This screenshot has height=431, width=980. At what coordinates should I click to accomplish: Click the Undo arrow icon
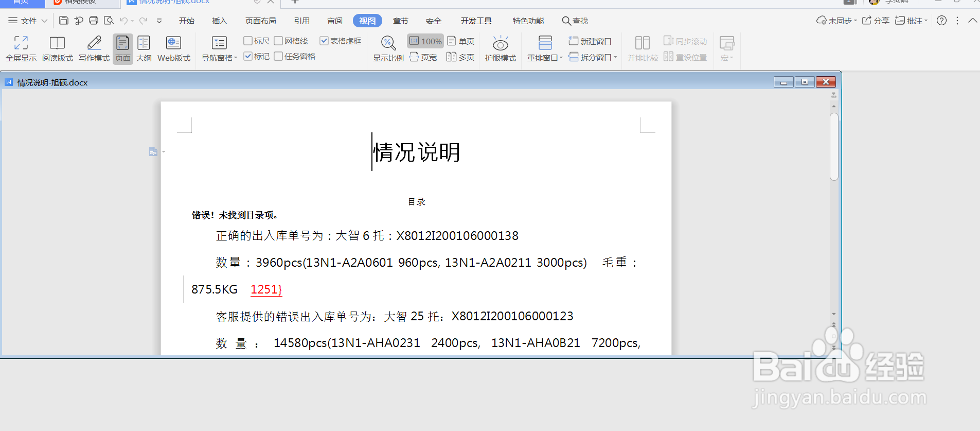[x=123, y=21]
